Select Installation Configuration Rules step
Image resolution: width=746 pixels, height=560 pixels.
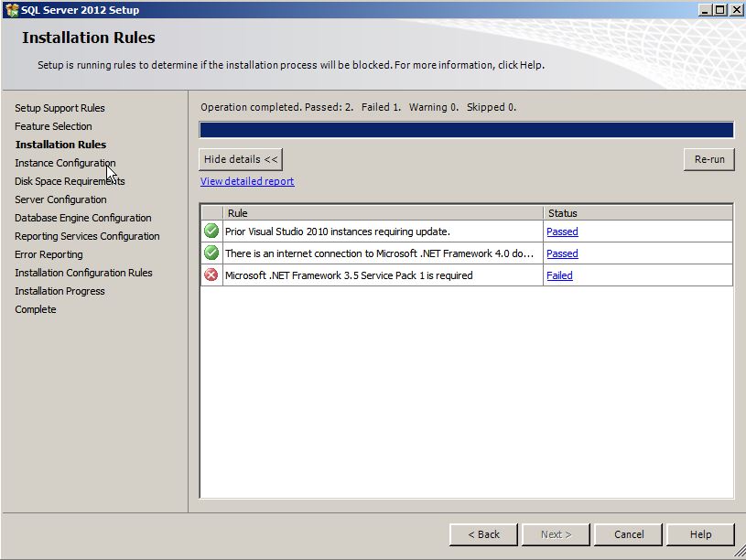(x=83, y=273)
